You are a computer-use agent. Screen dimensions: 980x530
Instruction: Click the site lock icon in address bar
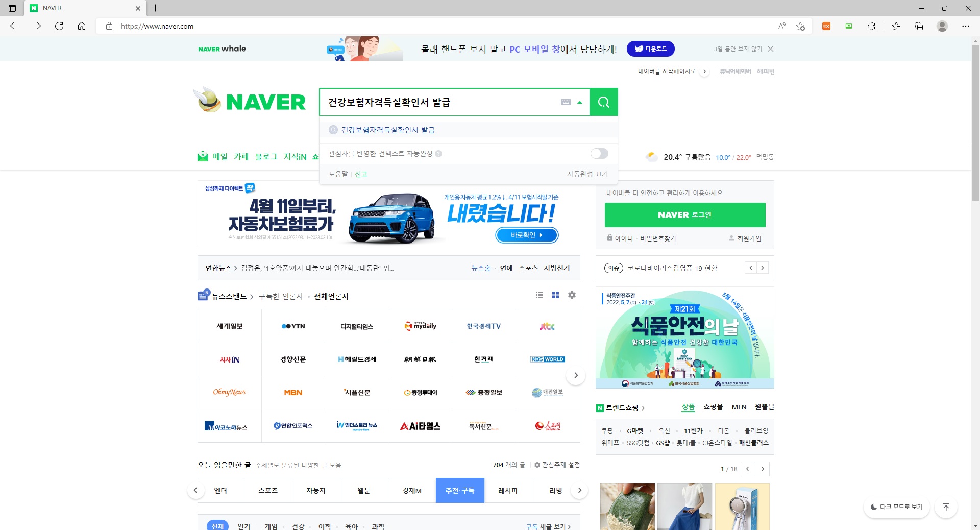(x=109, y=26)
